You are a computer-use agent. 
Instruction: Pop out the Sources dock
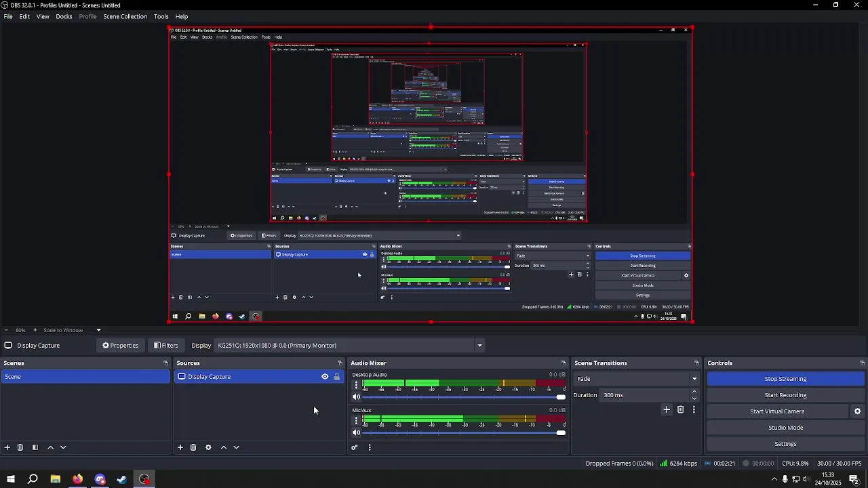click(339, 363)
